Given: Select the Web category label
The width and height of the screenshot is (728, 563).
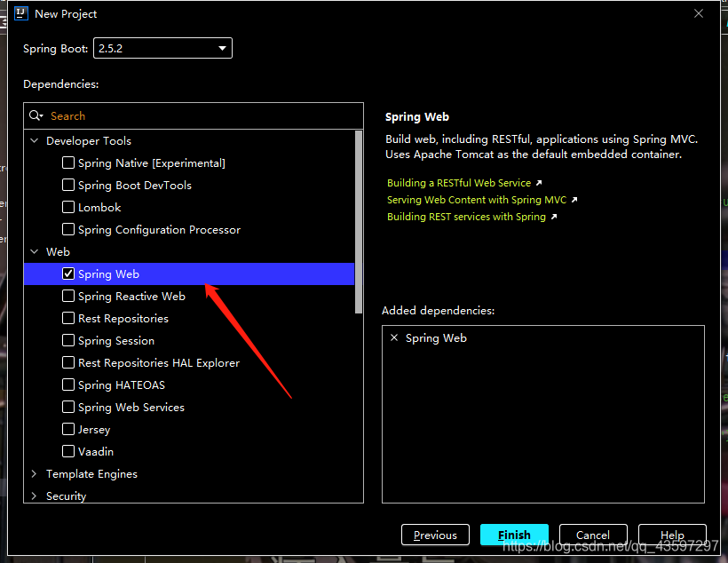Looking at the screenshot, I should (x=58, y=252).
